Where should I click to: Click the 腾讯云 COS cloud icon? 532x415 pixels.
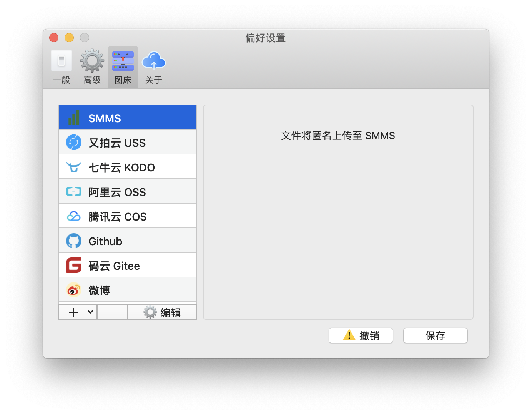(x=74, y=216)
